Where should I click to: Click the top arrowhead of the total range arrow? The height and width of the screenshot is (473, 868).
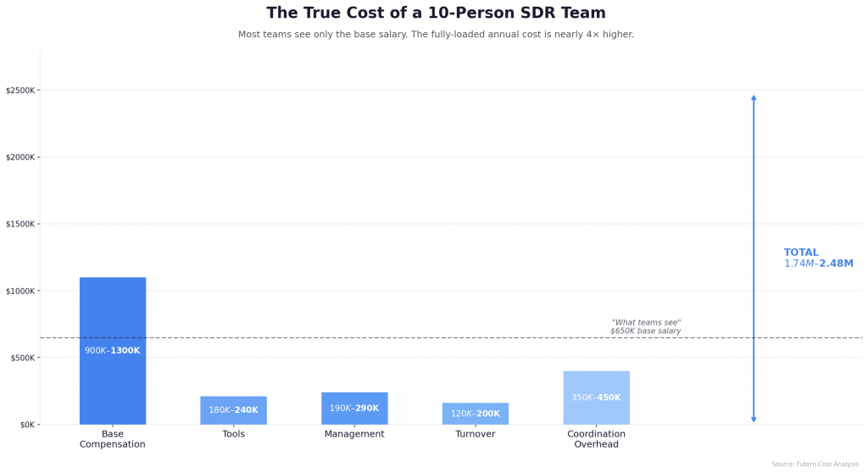[x=754, y=98]
